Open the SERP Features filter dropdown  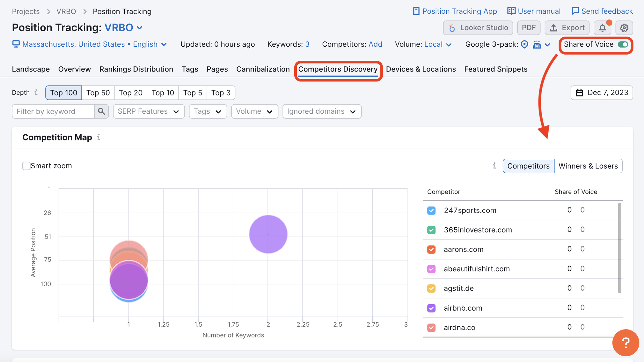click(x=149, y=111)
